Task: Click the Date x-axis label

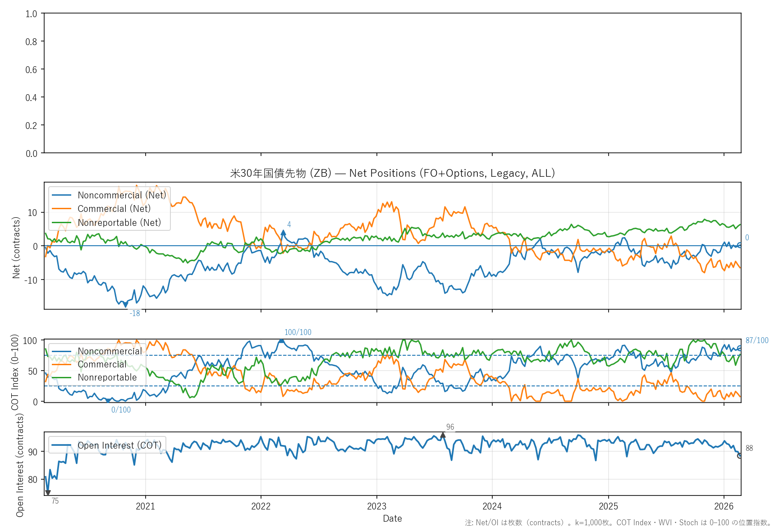Action: 392,518
